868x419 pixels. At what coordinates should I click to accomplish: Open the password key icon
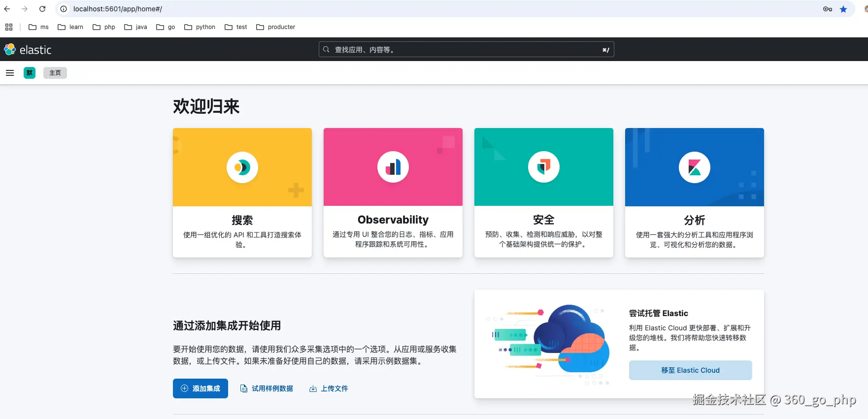pyautogui.click(x=828, y=9)
